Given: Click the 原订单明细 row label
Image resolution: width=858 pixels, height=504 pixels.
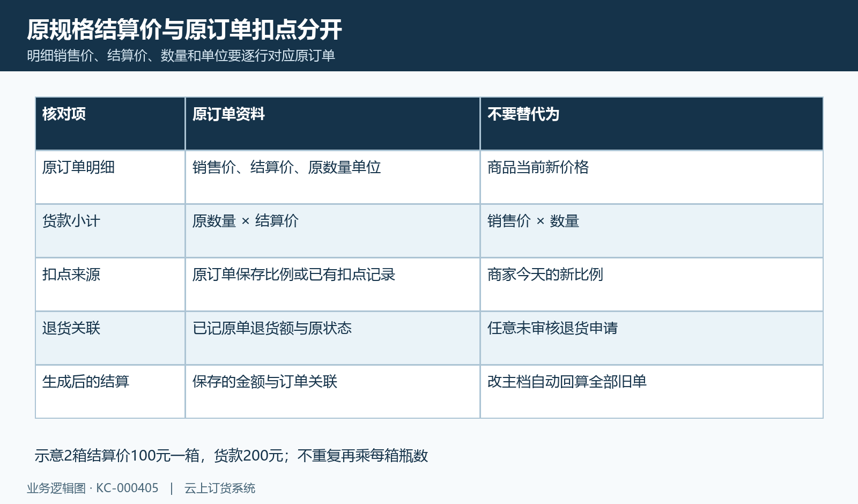Looking at the screenshot, I should tap(110, 177).
